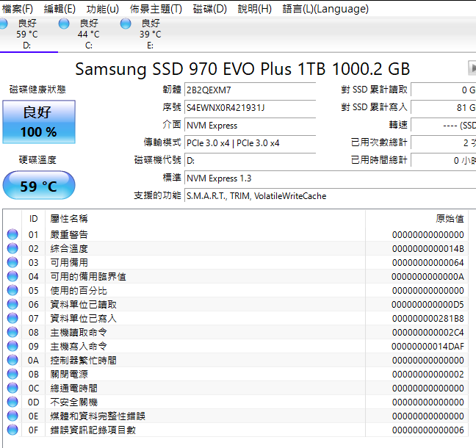The image size is (476, 448).
Task: Click status orb of row 09 主機寫入命令
Action: pos(12,346)
